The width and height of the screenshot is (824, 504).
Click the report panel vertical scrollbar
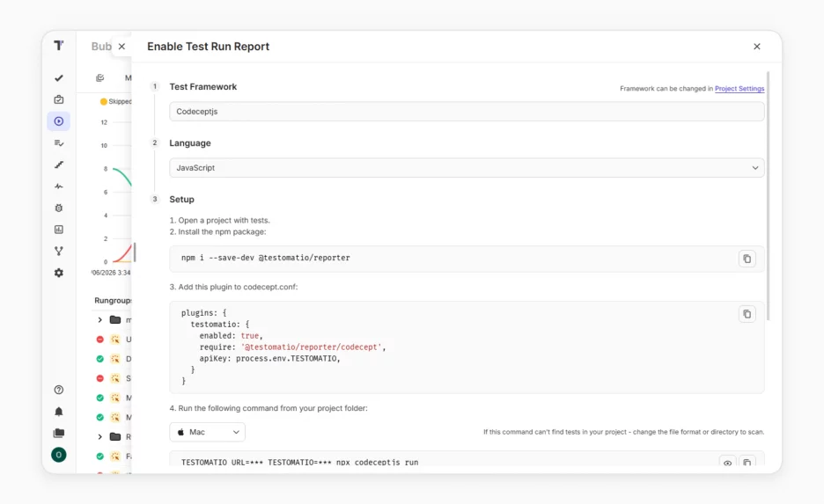point(768,196)
